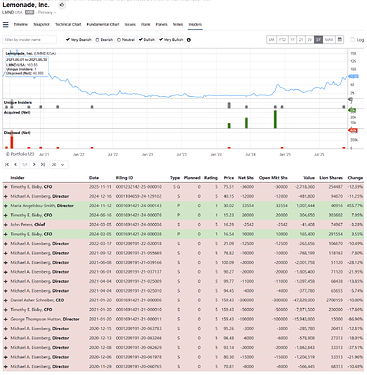
Task: Select the Insiders tab
Action: [195, 24]
